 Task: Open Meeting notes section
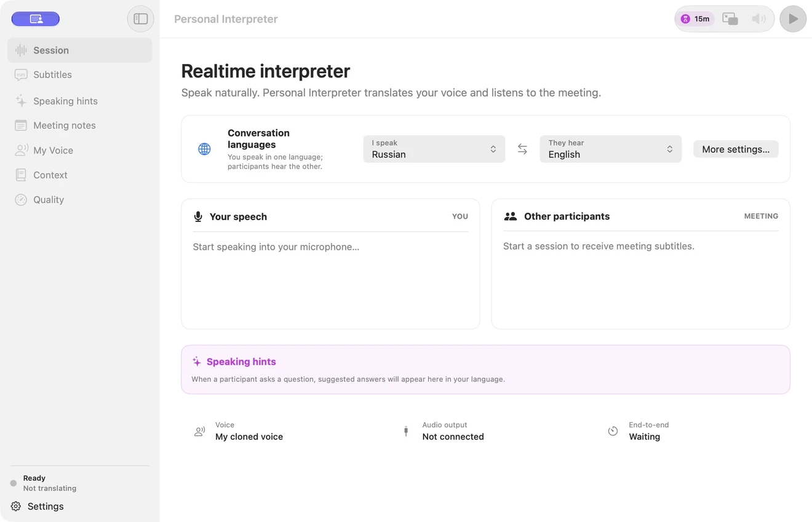pyautogui.click(x=80, y=125)
